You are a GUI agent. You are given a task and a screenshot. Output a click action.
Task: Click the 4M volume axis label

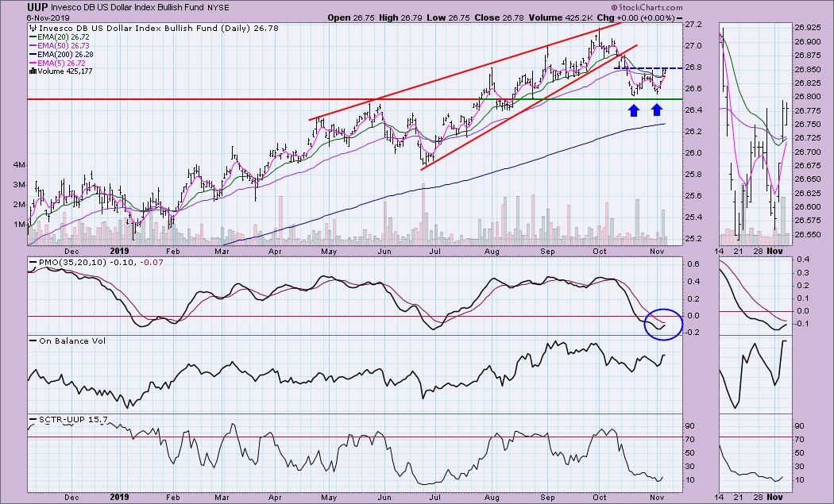(x=20, y=165)
